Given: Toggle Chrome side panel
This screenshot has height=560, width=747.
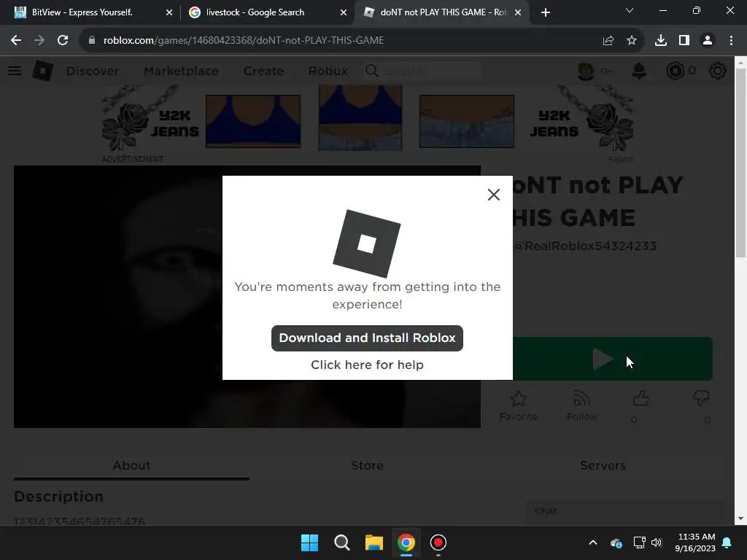Looking at the screenshot, I should (684, 41).
